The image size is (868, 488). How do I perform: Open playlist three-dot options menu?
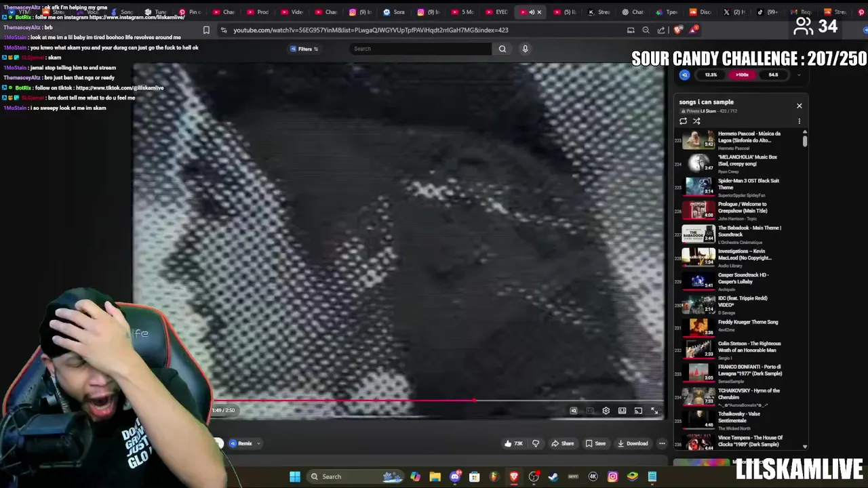[799, 121]
